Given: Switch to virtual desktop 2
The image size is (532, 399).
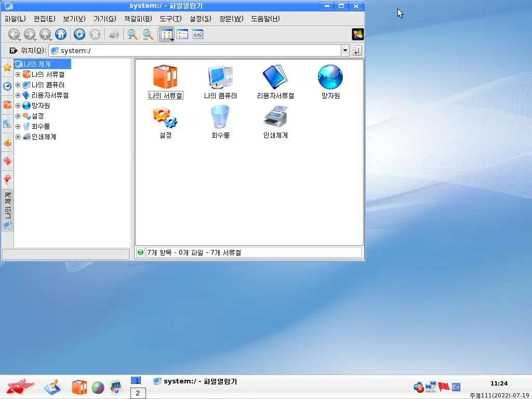Looking at the screenshot, I should [138, 393].
